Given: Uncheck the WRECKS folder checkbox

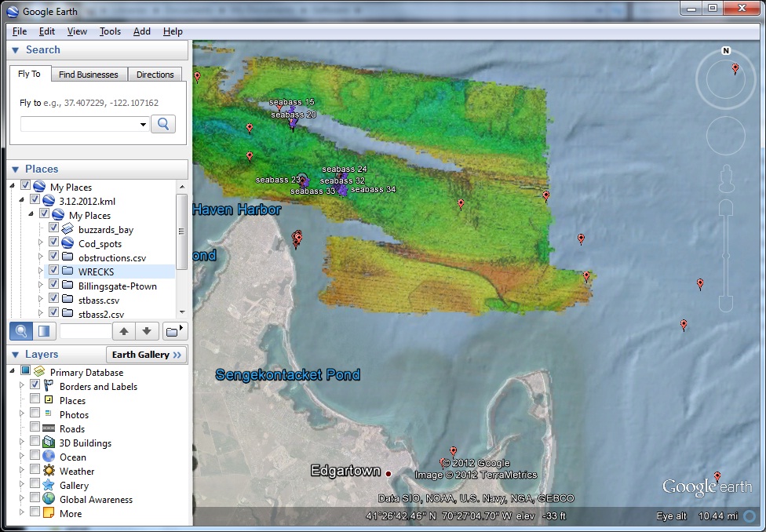Looking at the screenshot, I should 53,270.
